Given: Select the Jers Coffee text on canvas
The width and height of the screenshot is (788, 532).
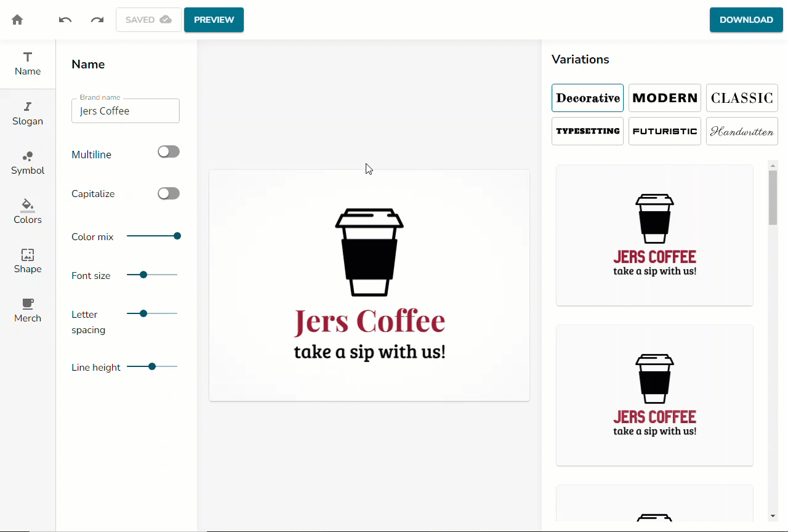Looking at the screenshot, I should (369, 321).
